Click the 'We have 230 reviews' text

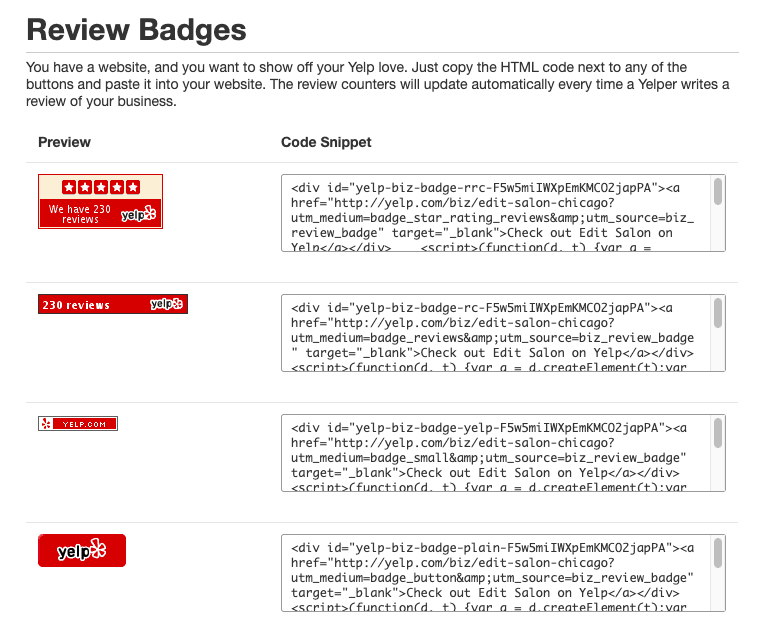80,214
